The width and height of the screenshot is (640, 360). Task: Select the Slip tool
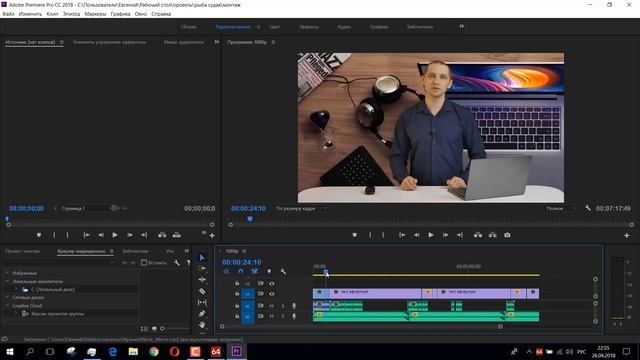202,302
